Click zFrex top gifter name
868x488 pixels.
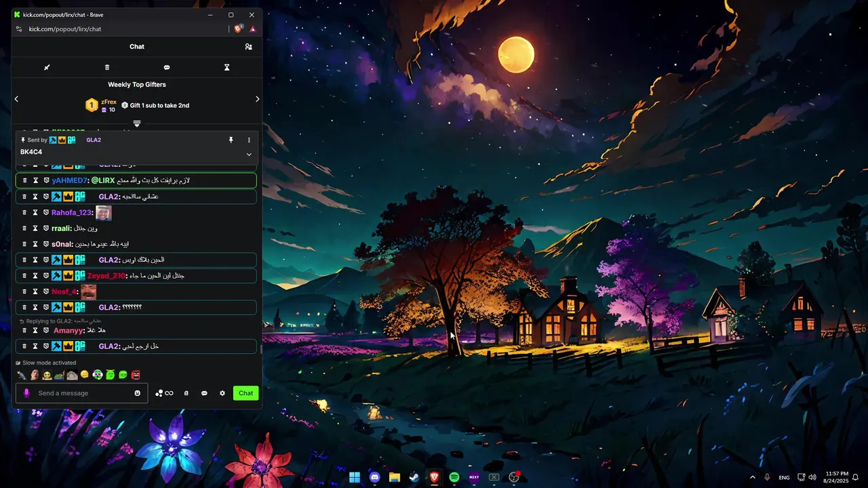click(108, 102)
